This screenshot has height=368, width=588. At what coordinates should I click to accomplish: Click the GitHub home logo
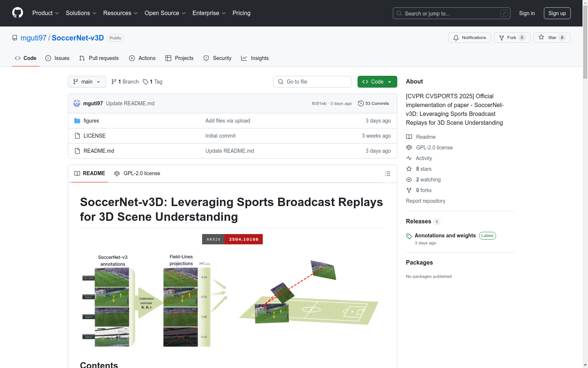click(17, 12)
